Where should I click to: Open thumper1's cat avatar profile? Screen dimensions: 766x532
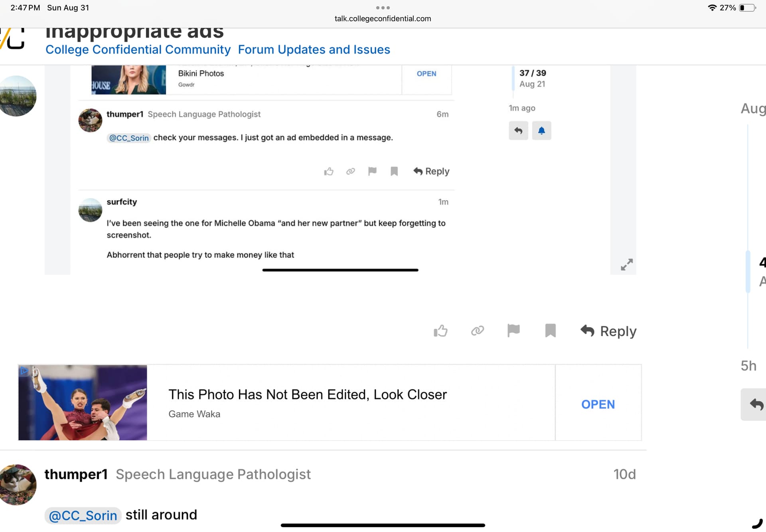coord(18,485)
